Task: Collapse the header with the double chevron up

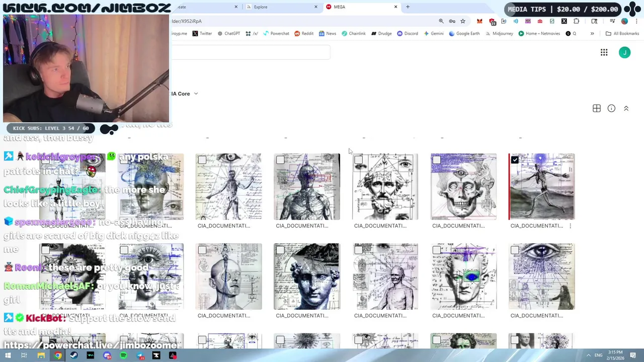Action: point(626,109)
